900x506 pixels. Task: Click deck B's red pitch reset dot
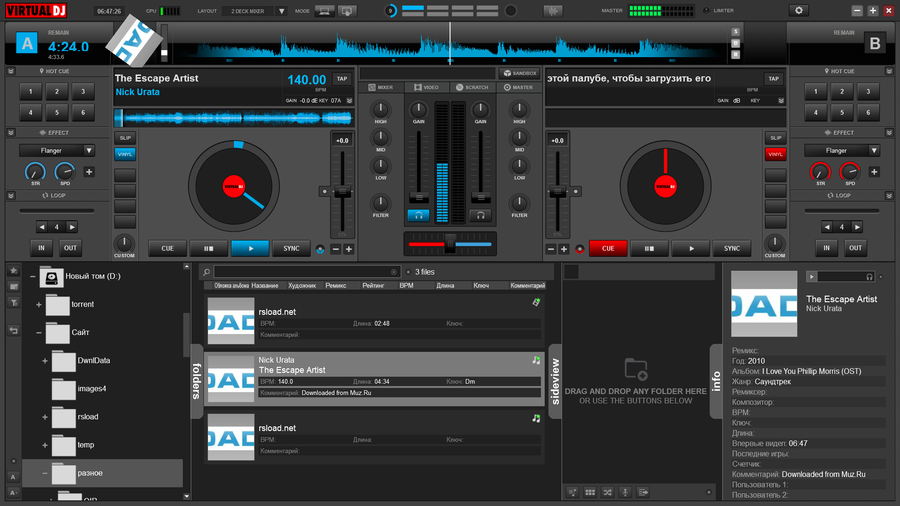[x=580, y=249]
